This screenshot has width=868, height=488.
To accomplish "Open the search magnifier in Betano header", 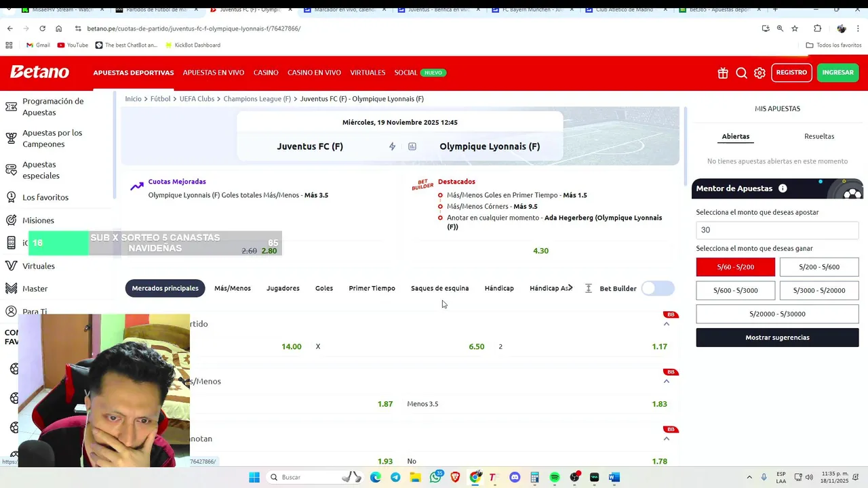I will 741,73.
